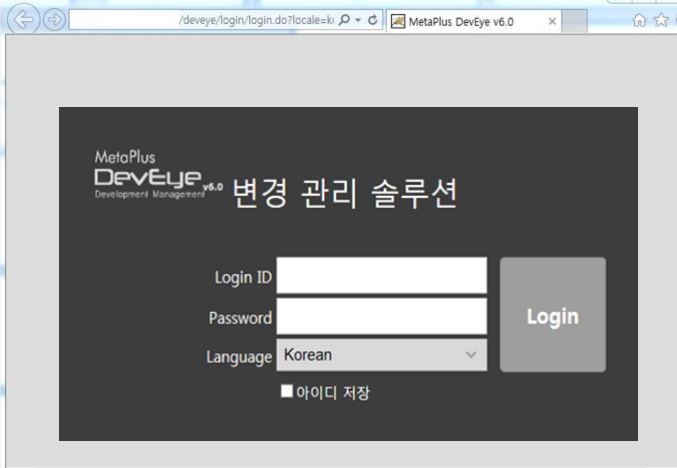This screenshot has width=677, height=468.
Task: Click the 변경 관리 솔루션 heading
Action: 345,193
